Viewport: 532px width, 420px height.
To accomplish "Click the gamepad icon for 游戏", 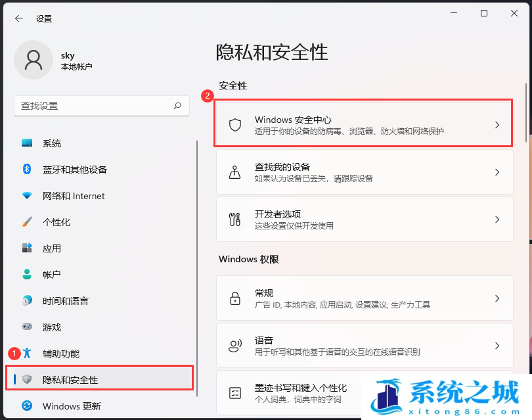I will 27,327.
